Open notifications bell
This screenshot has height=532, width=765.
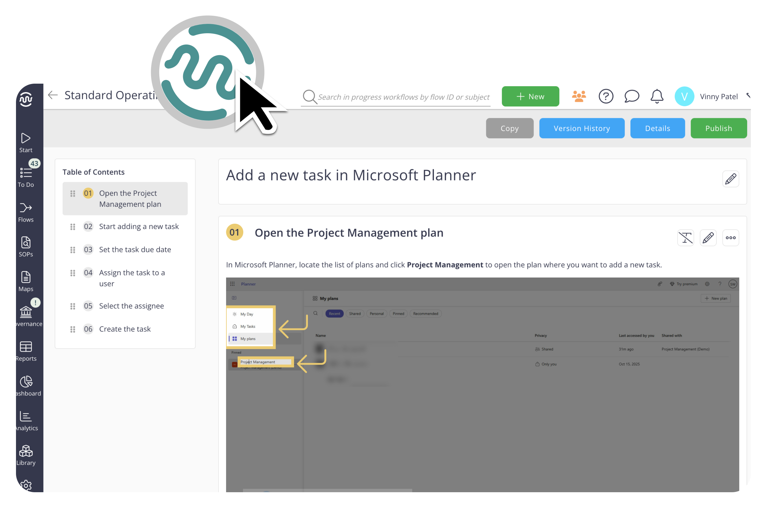coord(657,96)
